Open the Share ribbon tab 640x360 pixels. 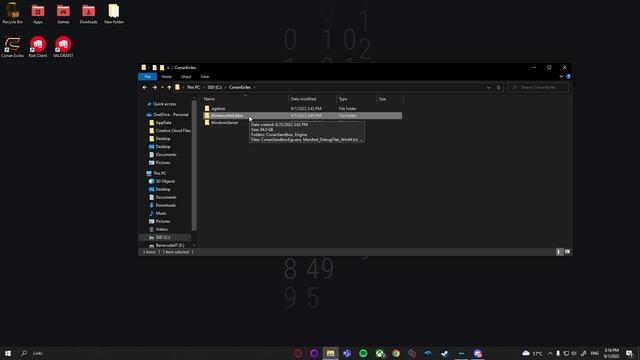pos(186,77)
